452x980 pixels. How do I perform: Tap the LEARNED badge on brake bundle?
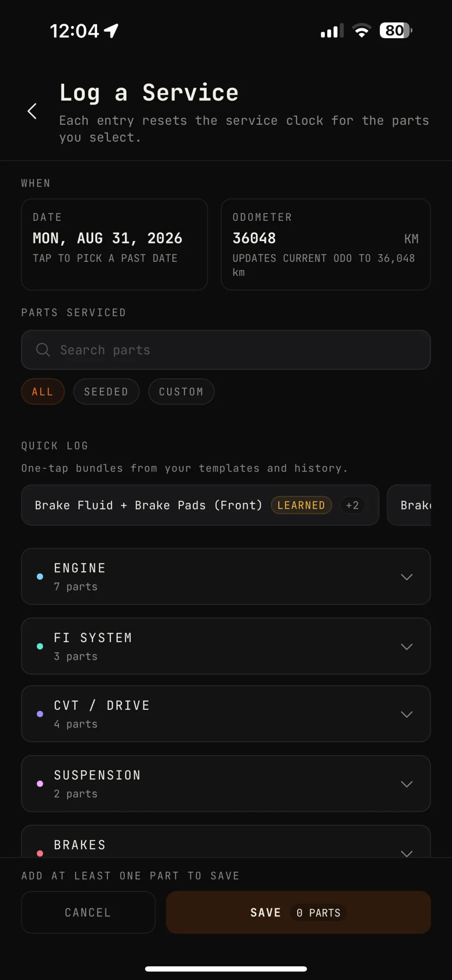301,505
